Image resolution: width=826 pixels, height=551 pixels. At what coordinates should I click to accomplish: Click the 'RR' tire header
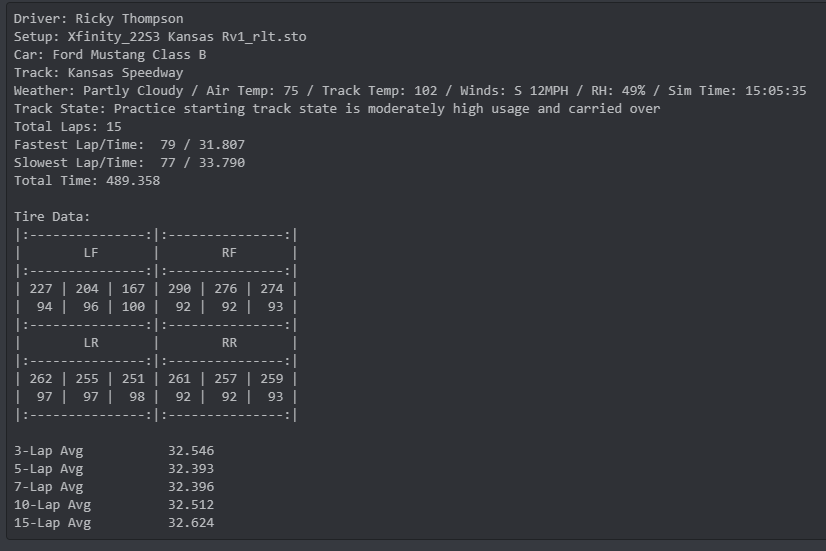click(x=229, y=343)
